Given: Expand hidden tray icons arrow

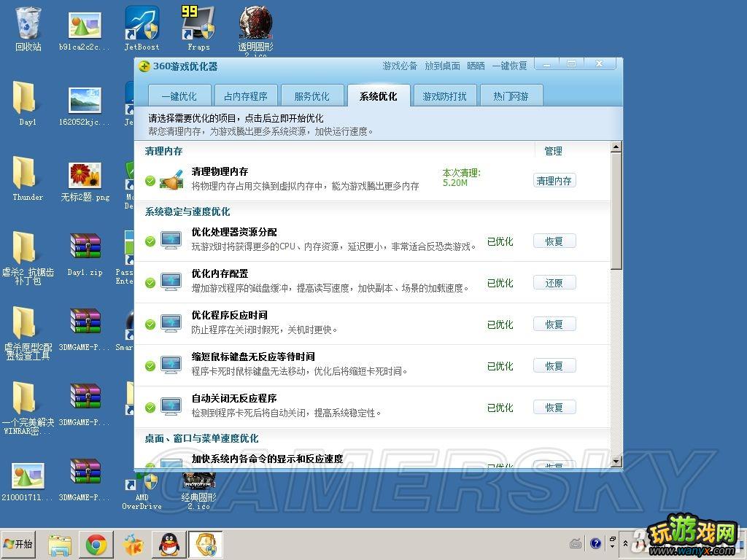Looking at the screenshot, I should [625, 543].
